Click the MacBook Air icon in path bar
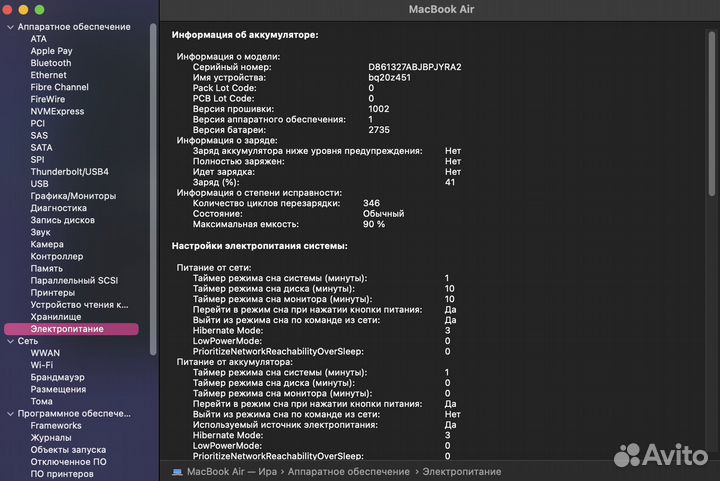The height and width of the screenshot is (481, 720). [x=177, y=470]
